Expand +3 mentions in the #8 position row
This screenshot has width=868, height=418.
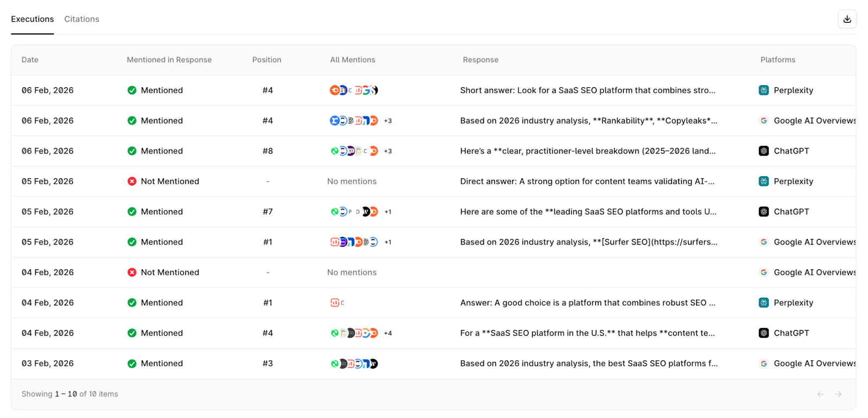point(388,151)
